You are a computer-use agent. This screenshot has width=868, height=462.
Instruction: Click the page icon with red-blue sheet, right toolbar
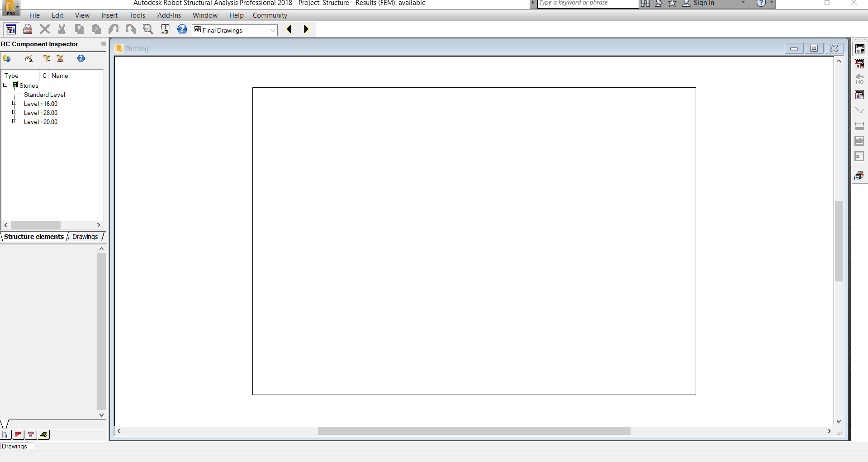pos(859,95)
